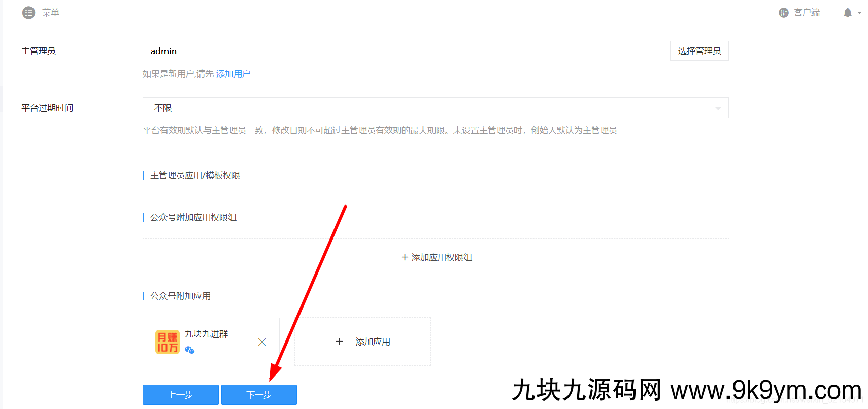
Task: Follow the 添加用户 link
Action: [x=233, y=74]
